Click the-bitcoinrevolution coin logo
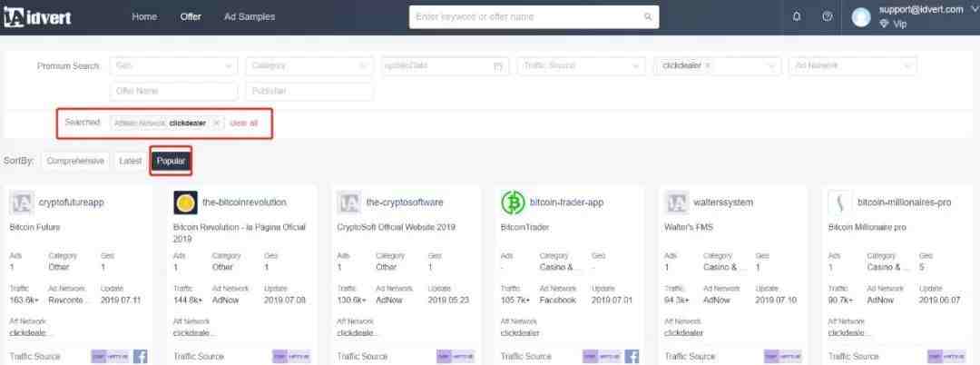The height and width of the screenshot is (365, 980). point(186,202)
